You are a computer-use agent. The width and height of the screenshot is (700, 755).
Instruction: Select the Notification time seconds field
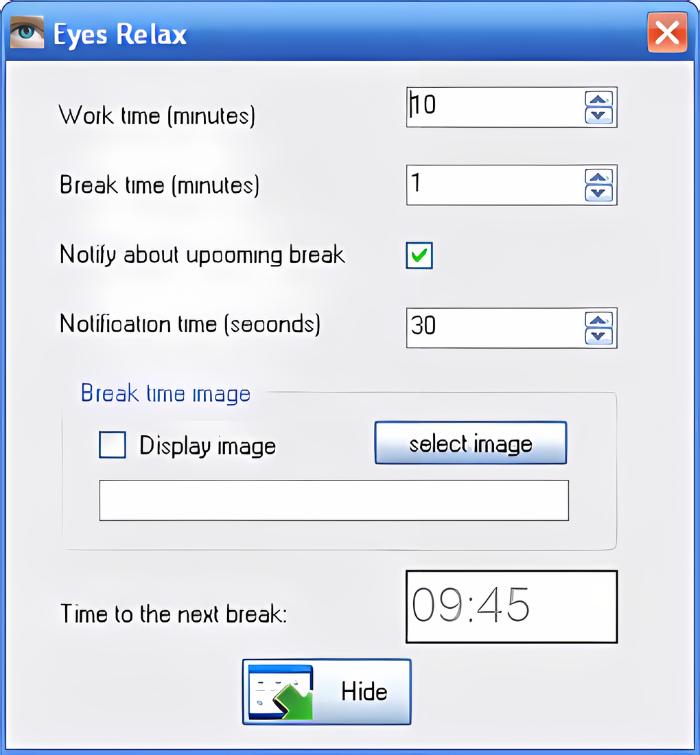pyautogui.click(x=494, y=327)
